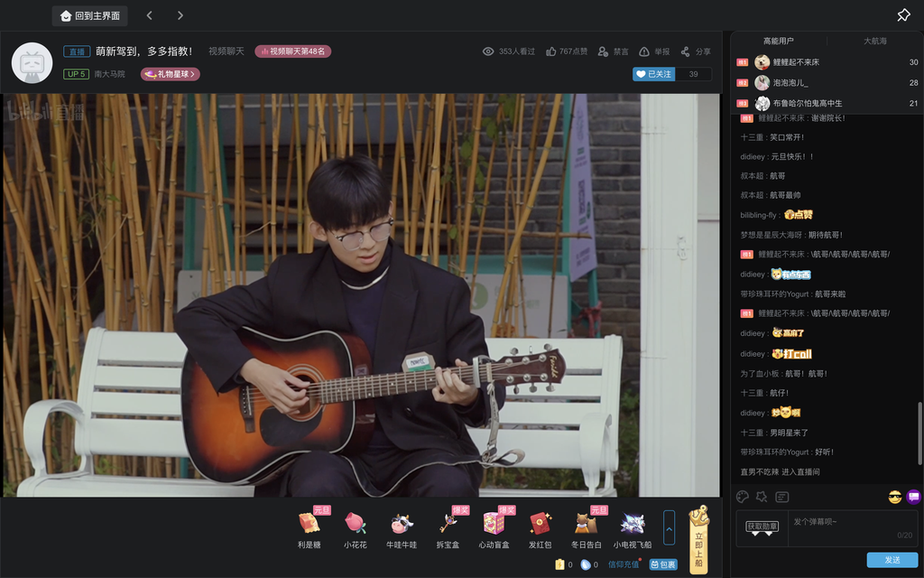The width and height of the screenshot is (924, 578).
Task: Click the forward navigation arrow
Action: click(x=180, y=15)
